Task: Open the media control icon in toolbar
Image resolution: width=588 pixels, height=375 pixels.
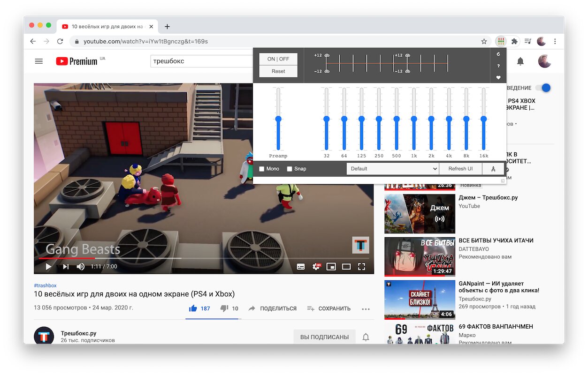Action: 528,41
